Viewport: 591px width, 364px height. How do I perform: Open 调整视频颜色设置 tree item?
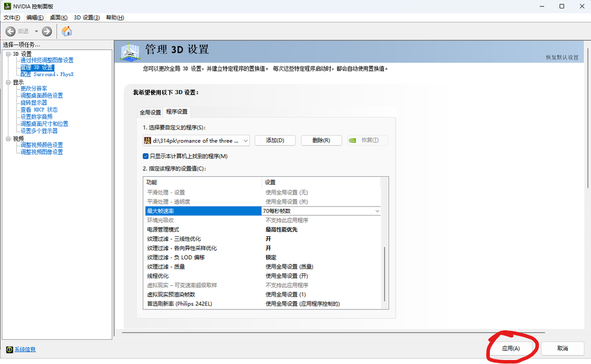pos(42,145)
